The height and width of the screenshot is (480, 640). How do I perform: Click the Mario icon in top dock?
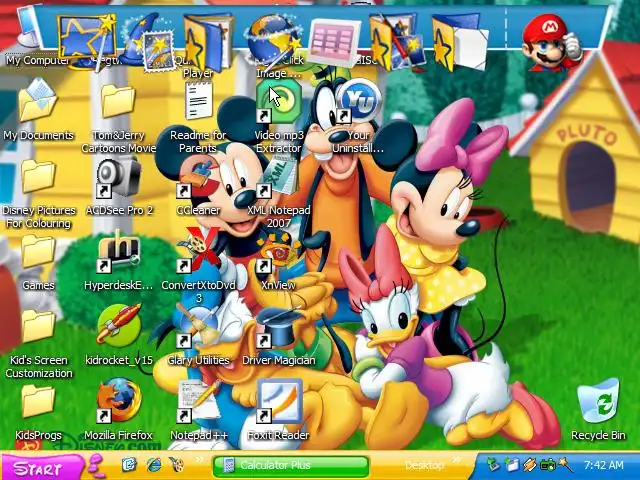(x=552, y=41)
